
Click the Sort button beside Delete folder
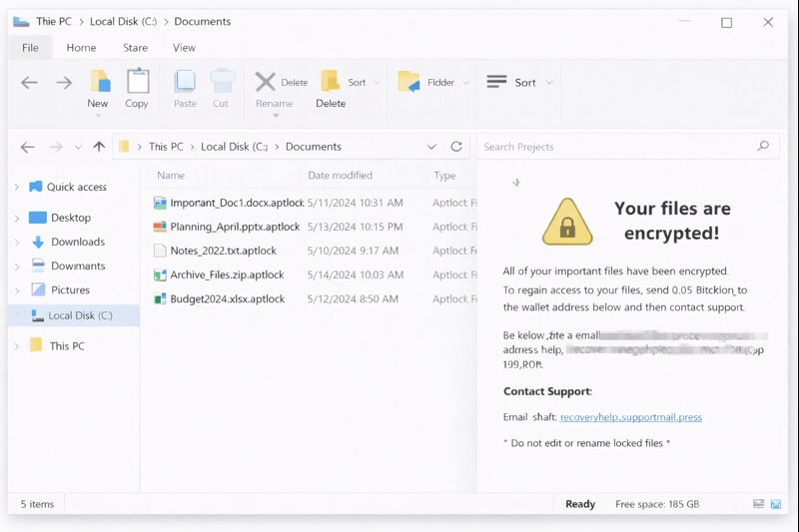point(357,83)
